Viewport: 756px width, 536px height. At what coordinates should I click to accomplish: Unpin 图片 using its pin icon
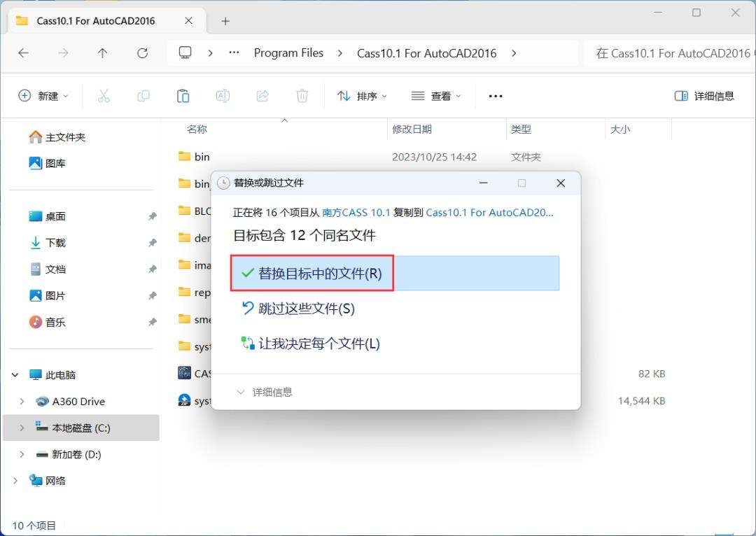click(x=153, y=295)
